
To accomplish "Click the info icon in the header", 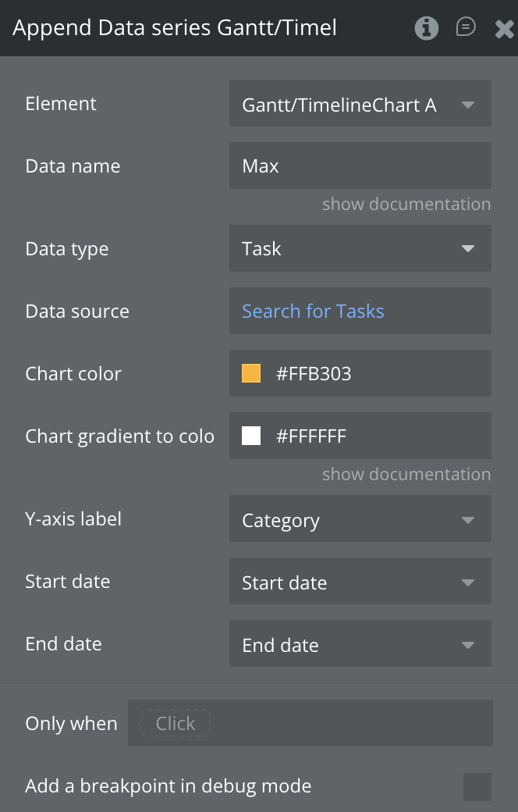I will point(426,28).
